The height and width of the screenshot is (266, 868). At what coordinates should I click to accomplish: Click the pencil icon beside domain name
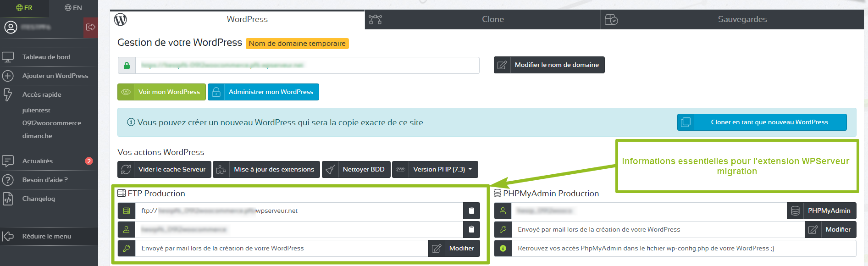502,65
